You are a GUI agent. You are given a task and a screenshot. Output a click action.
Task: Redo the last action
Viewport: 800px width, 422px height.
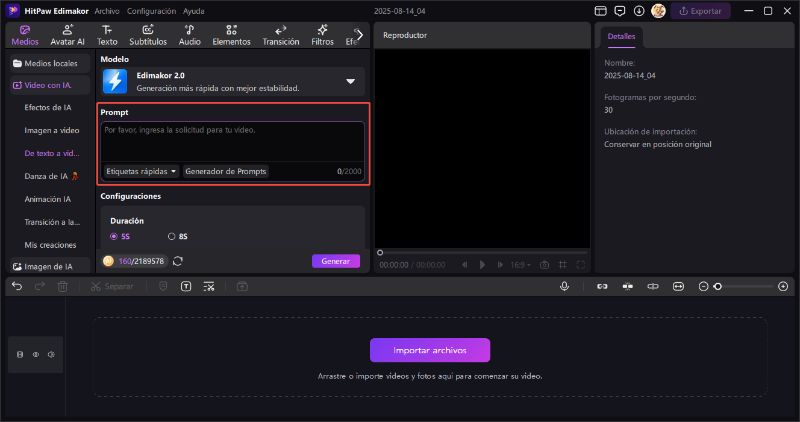(x=40, y=286)
